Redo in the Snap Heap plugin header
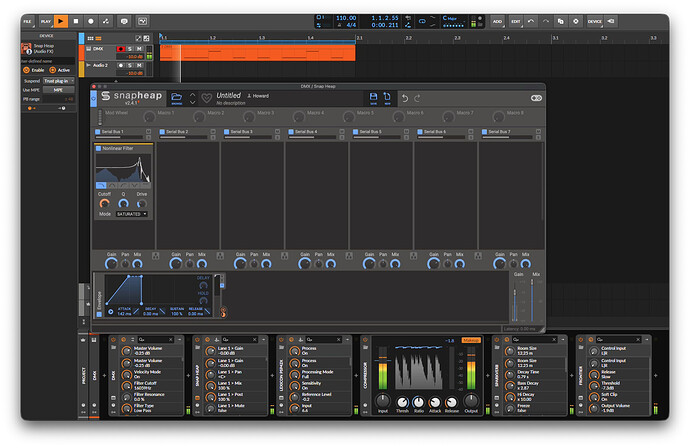 [417, 98]
